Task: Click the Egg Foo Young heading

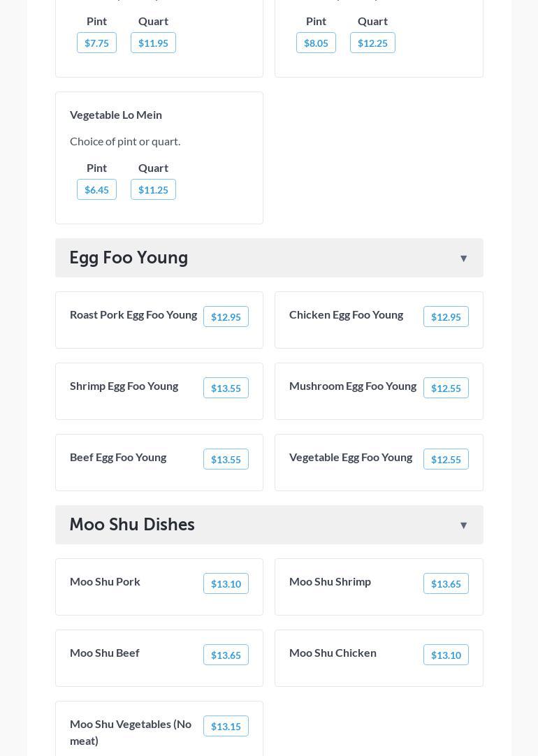Action: coord(129,258)
